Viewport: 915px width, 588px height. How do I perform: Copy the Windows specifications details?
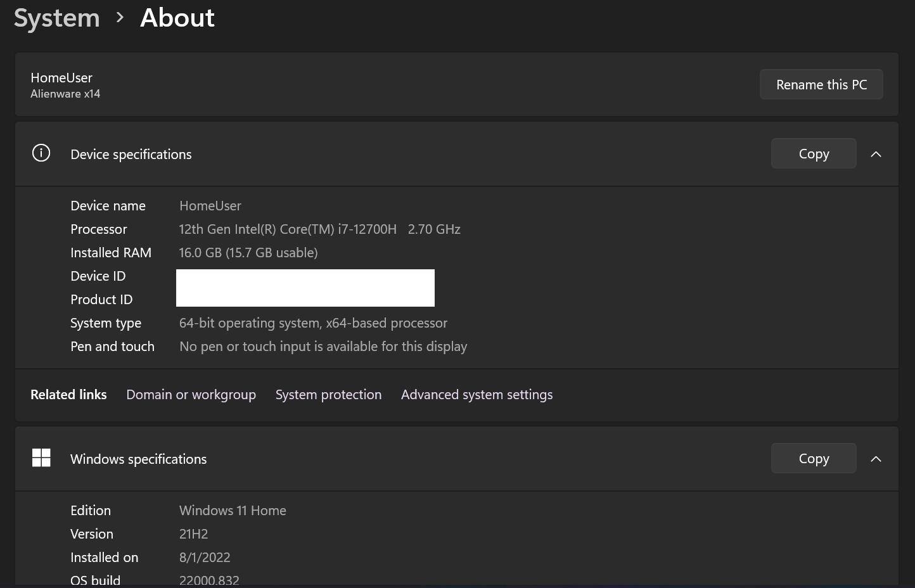coord(813,458)
